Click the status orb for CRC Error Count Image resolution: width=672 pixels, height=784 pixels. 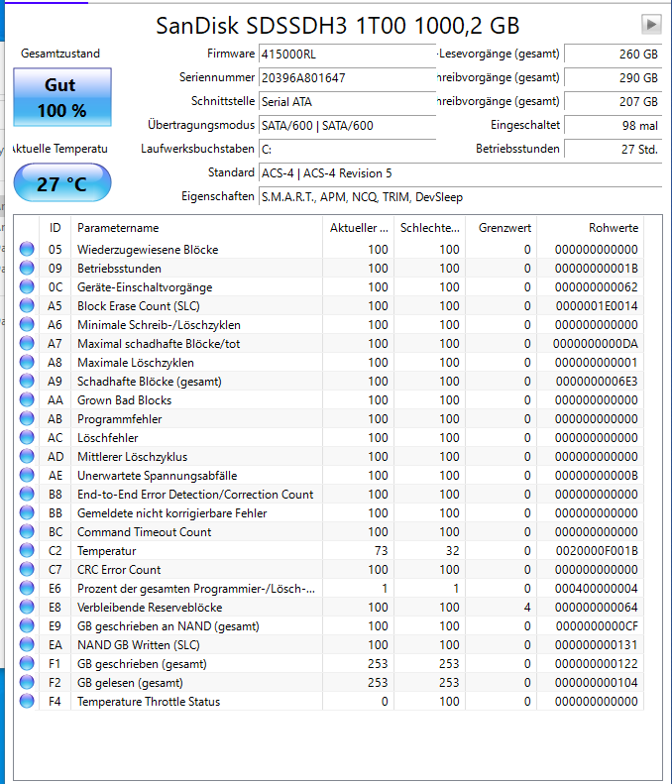[x=27, y=570]
